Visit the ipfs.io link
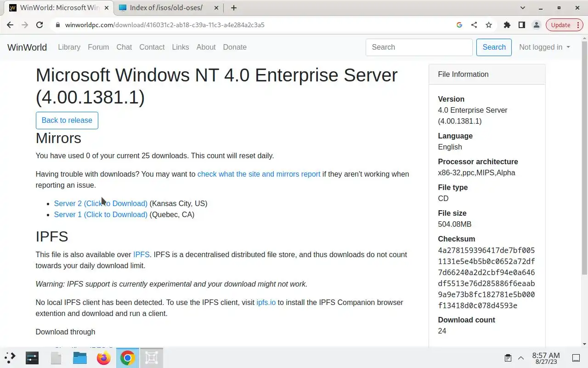 pyautogui.click(x=266, y=302)
